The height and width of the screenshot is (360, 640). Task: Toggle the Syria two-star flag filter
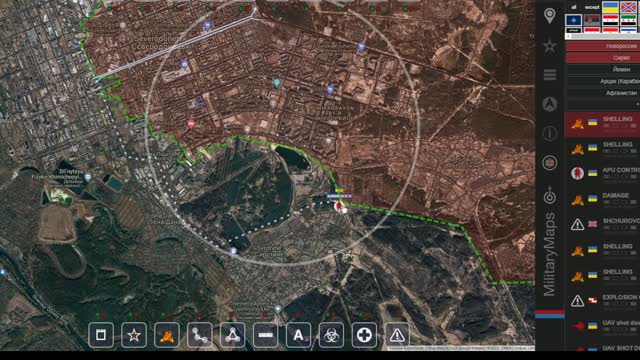[x=610, y=20]
